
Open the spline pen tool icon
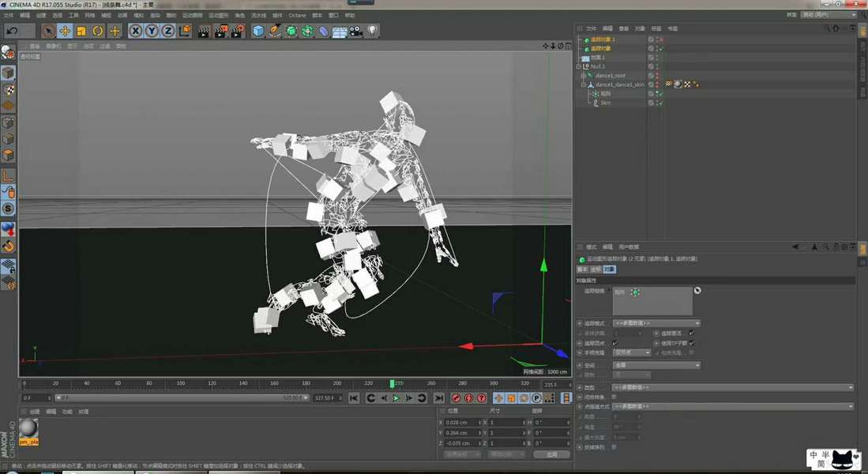coord(275,31)
